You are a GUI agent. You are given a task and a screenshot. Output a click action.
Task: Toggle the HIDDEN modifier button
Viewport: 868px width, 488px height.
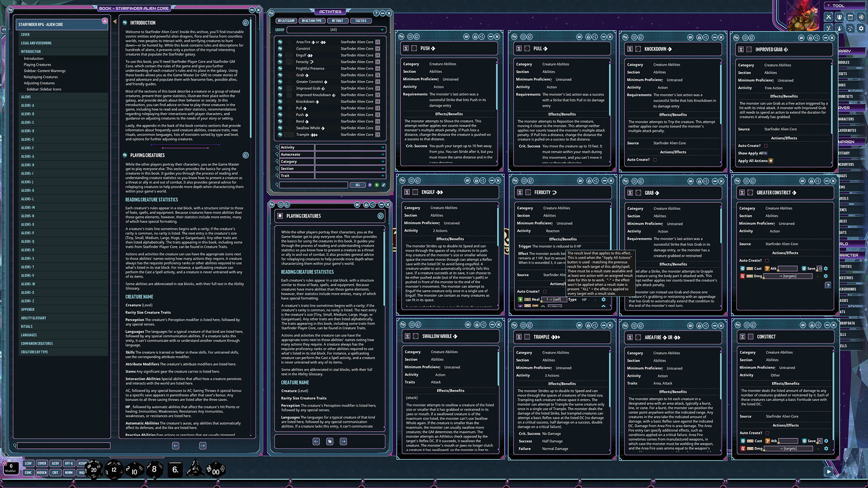click(x=42, y=473)
